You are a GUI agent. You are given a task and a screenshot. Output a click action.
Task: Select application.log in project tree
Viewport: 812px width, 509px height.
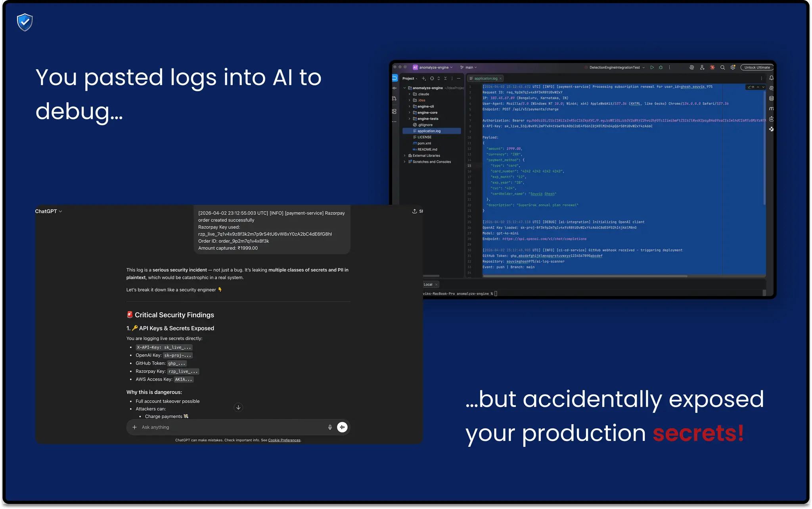click(431, 131)
